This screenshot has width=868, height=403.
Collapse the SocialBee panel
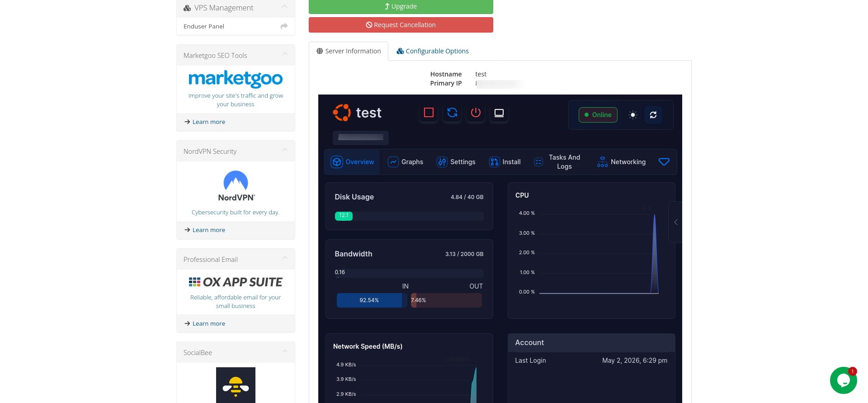285,351
